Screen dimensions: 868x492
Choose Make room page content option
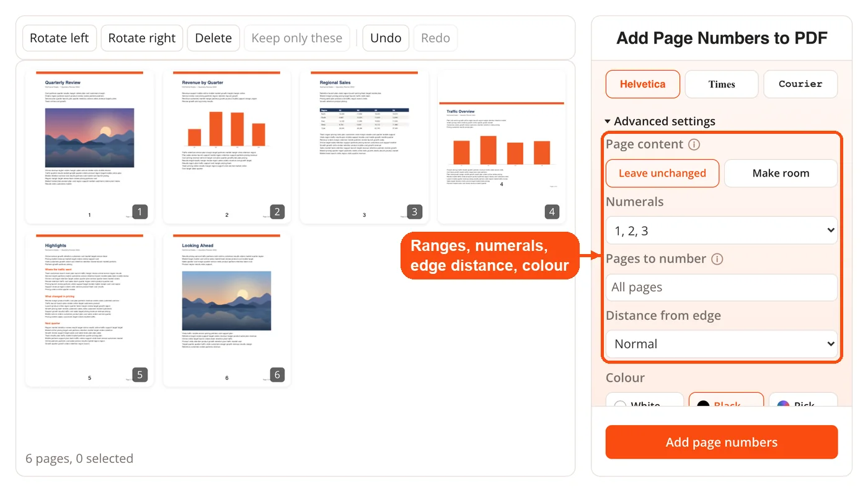coord(781,174)
